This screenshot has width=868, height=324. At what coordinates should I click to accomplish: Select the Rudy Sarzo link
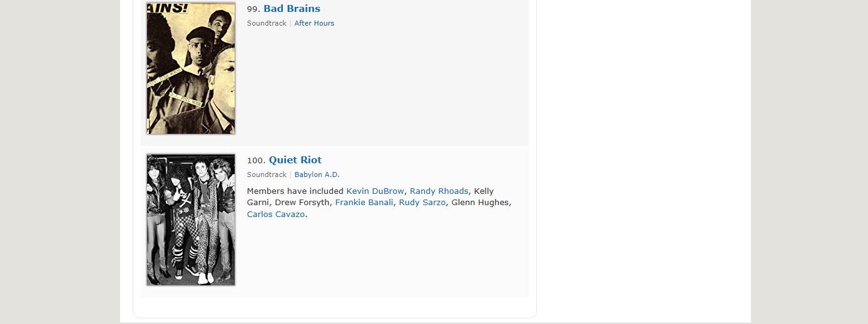(422, 203)
